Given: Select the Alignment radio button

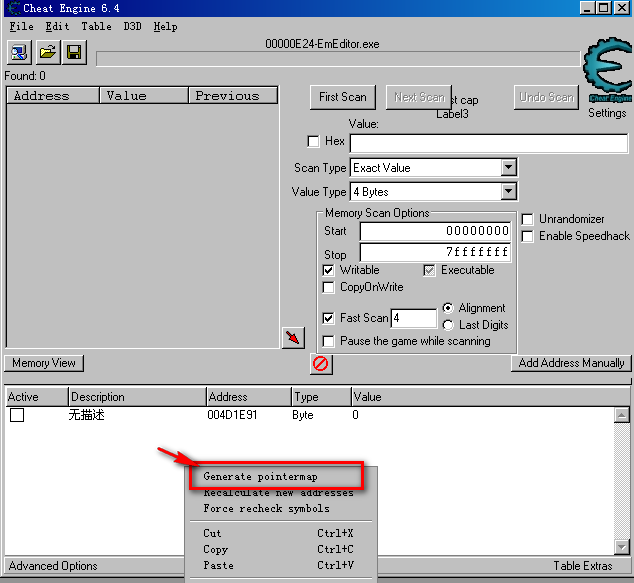Looking at the screenshot, I should point(448,308).
